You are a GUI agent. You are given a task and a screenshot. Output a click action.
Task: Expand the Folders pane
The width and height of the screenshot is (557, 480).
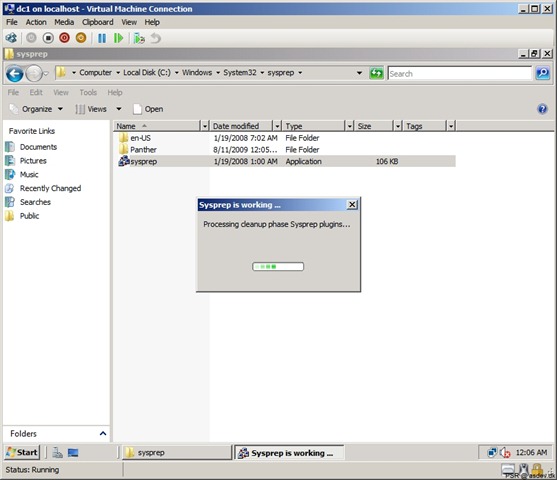103,433
